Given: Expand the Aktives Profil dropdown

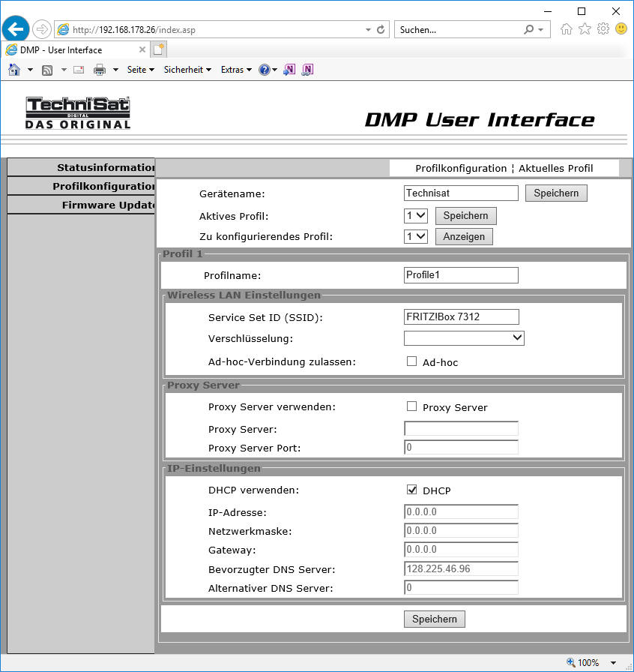Looking at the screenshot, I should 415,216.
